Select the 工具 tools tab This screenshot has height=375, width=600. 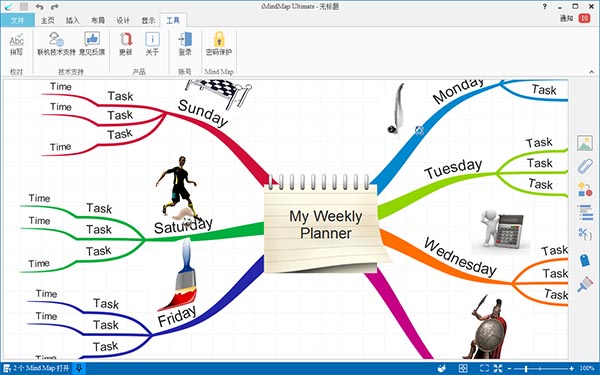[x=173, y=20]
